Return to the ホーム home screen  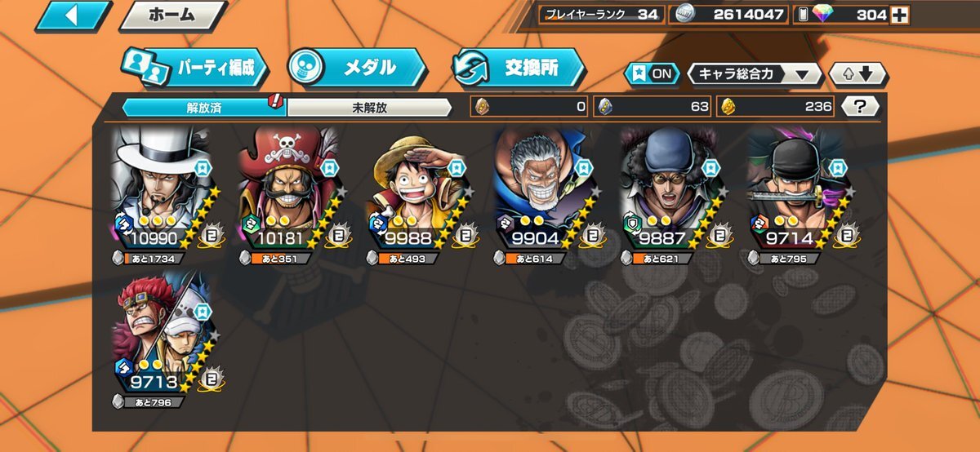[x=172, y=15]
